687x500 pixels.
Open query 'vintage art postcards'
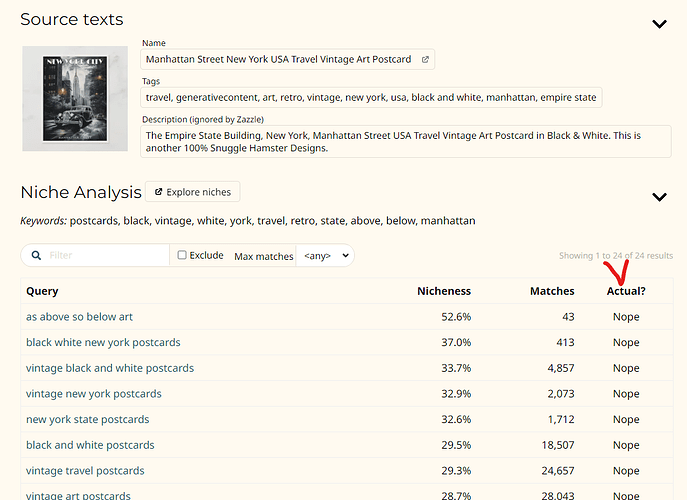[78, 496]
